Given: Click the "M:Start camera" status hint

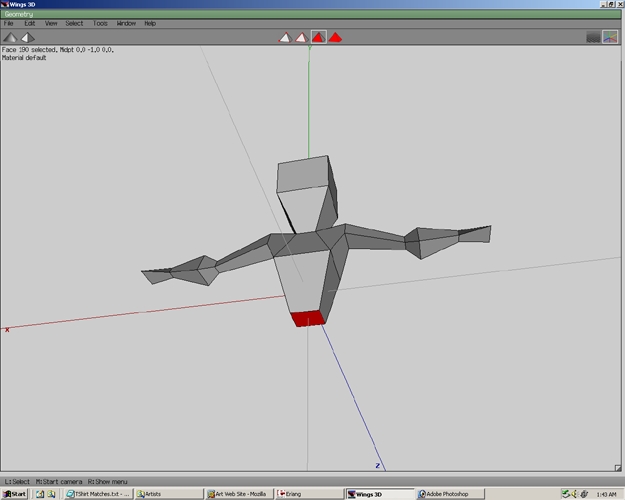Looking at the screenshot, I should coord(59,482).
